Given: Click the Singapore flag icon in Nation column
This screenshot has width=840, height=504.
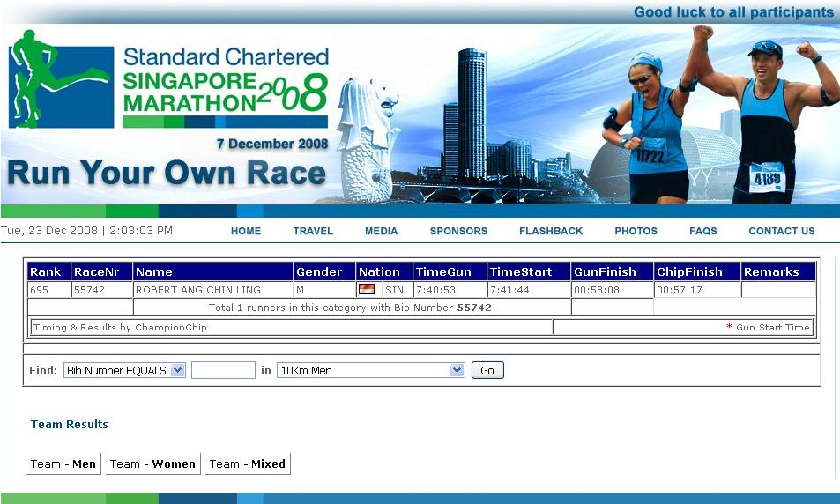Looking at the screenshot, I should [367, 289].
